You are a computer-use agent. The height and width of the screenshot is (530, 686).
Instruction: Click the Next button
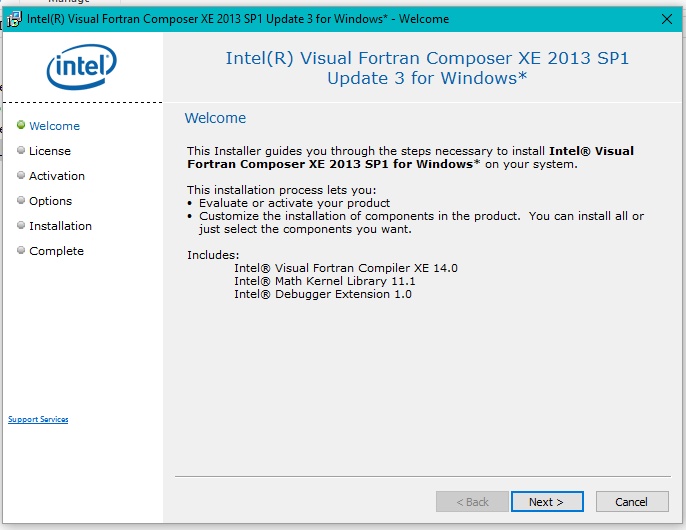click(x=547, y=502)
